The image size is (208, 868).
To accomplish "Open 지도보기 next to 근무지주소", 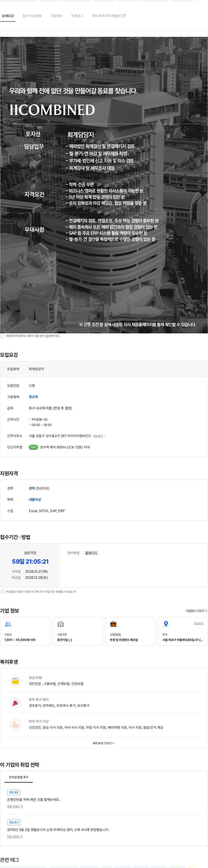I will pos(98,436).
